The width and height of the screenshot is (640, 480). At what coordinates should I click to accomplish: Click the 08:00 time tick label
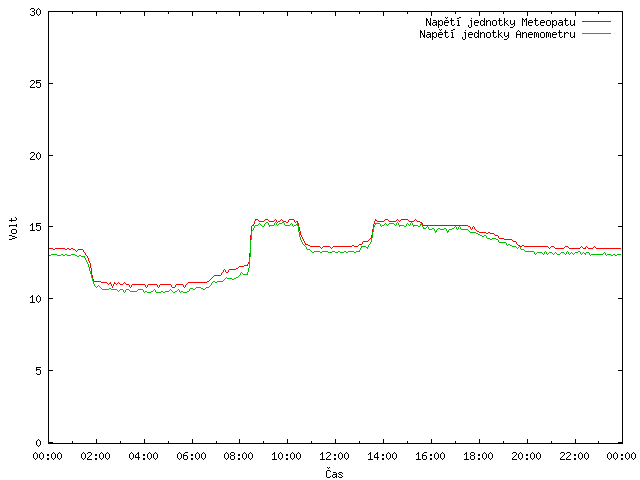tap(239, 456)
